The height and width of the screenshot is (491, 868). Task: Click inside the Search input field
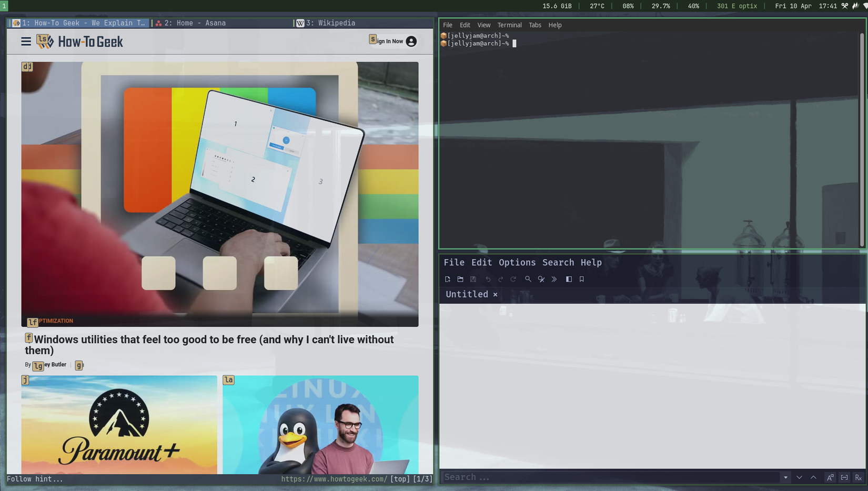605,477
